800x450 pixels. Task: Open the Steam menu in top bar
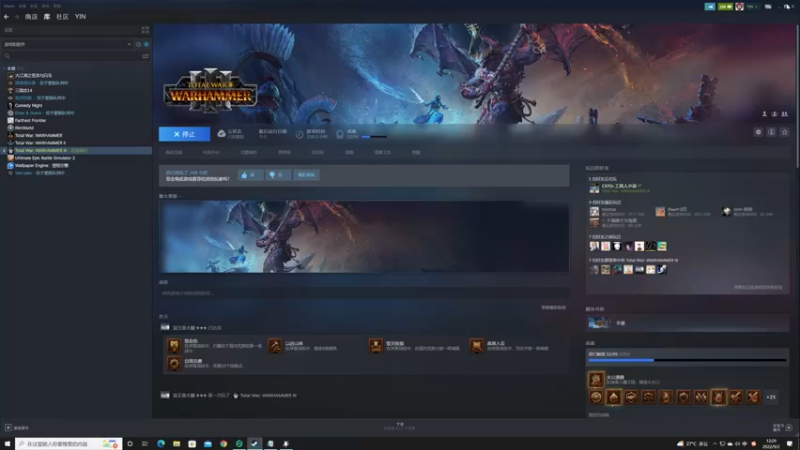pyautogui.click(x=9, y=6)
